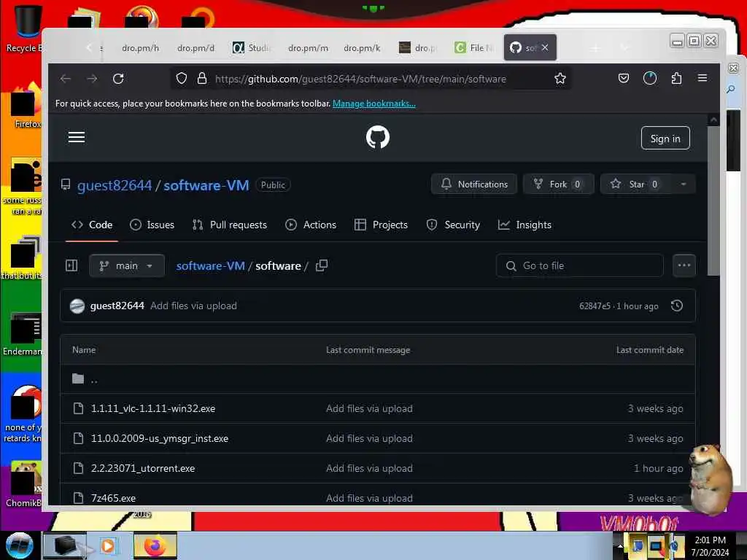Expand the Star lists dropdown arrow
The height and width of the screenshot is (560, 747).
[x=684, y=184]
